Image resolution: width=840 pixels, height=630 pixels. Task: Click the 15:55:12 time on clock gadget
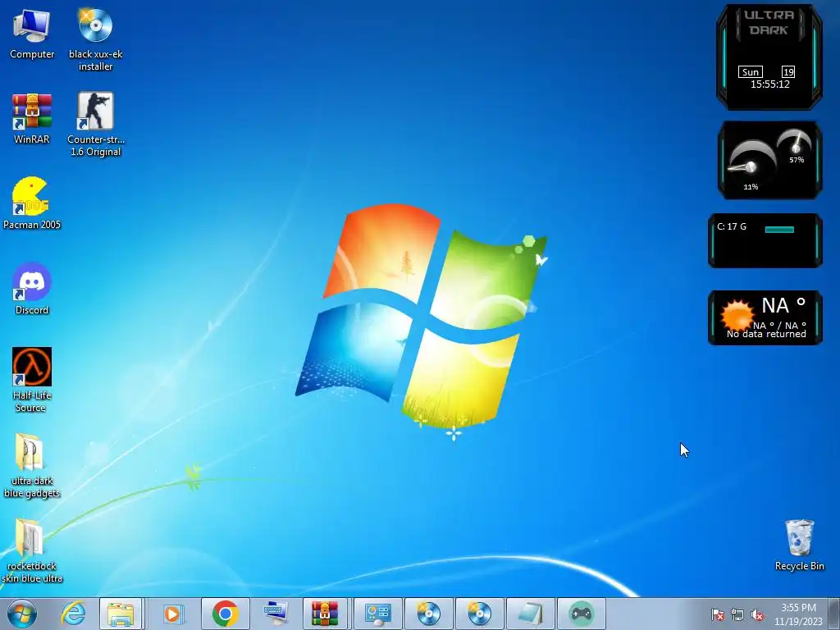[x=769, y=84]
